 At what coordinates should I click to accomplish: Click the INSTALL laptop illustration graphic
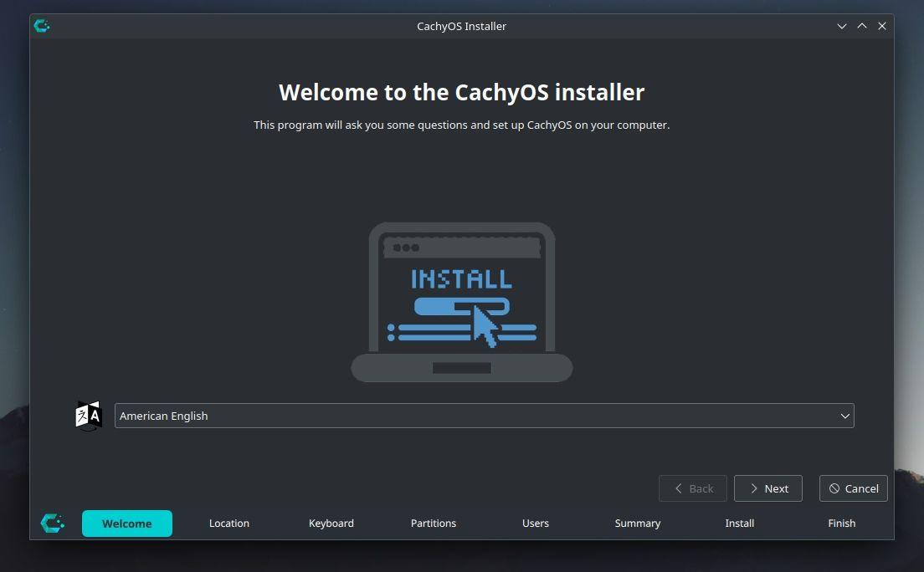pyautogui.click(x=461, y=301)
